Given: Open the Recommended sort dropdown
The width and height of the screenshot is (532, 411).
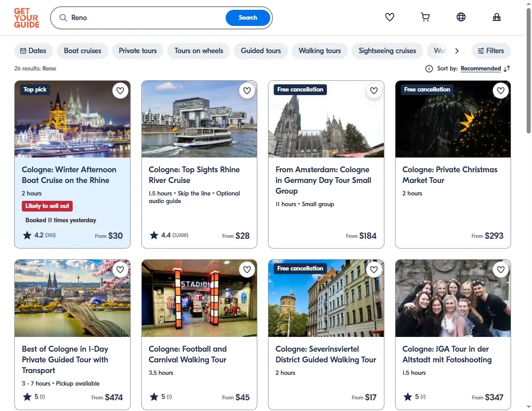Looking at the screenshot, I should tap(480, 69).
